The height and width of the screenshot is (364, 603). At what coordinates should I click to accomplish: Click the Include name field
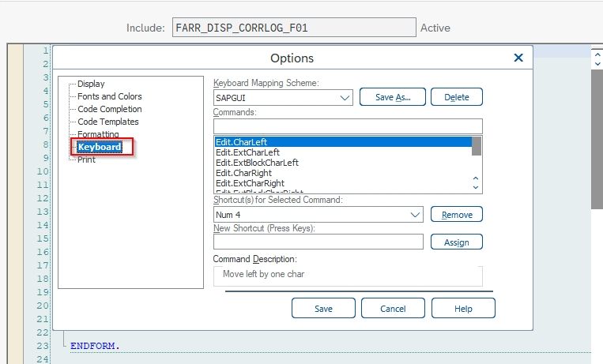pos(294,28)
